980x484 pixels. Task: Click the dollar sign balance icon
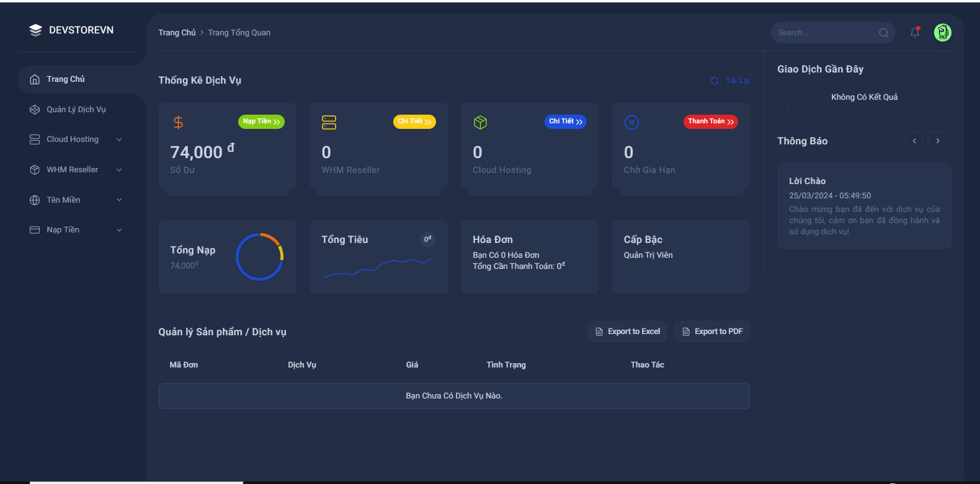tap(179, 123)
